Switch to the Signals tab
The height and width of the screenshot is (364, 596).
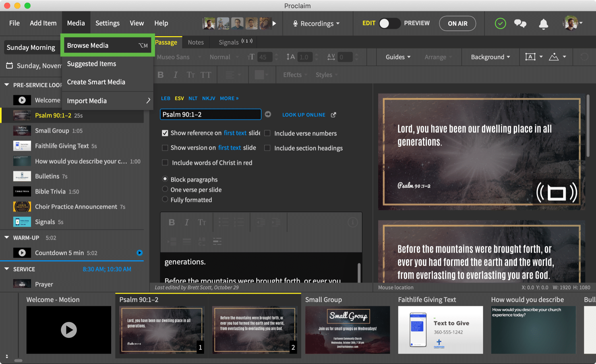tap(235, 42)
